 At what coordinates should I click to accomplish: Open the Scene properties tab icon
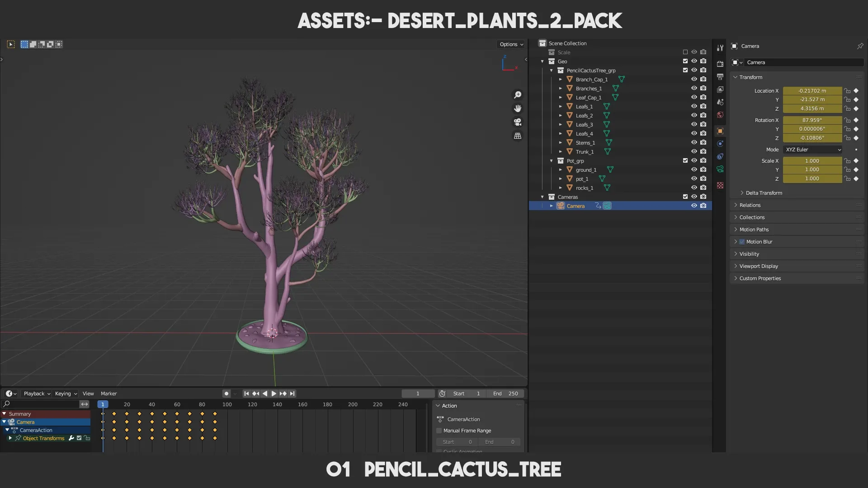(720, 102)
